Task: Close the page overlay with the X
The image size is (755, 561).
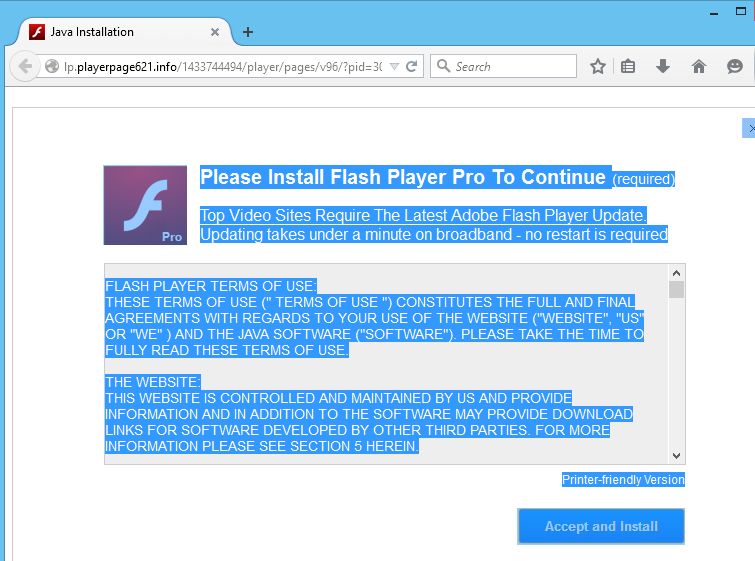Action: click(x=750, y=128)
